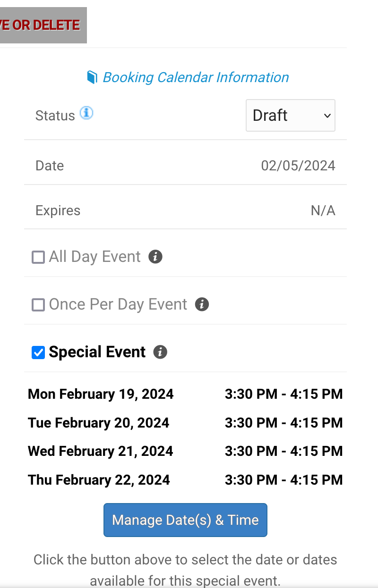Tick the Once Per Day Event checkbox
This screenshot has height=588, width=378.
[38, 305]
